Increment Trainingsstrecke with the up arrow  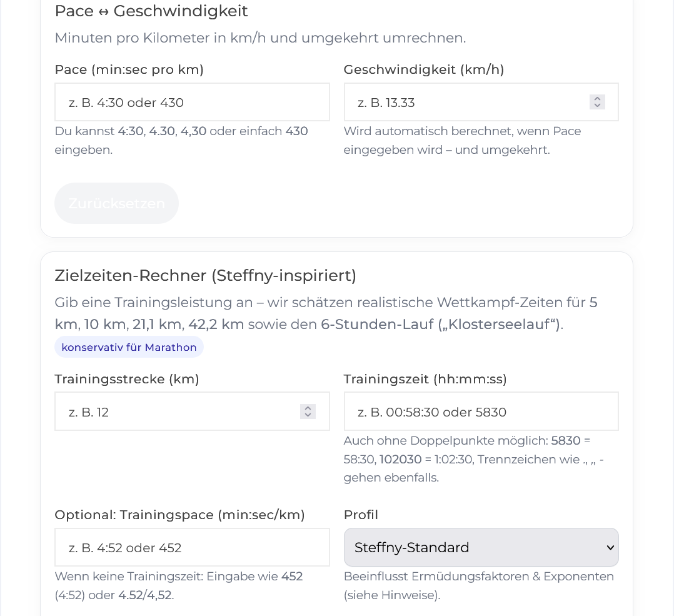[x=308, y=408]
